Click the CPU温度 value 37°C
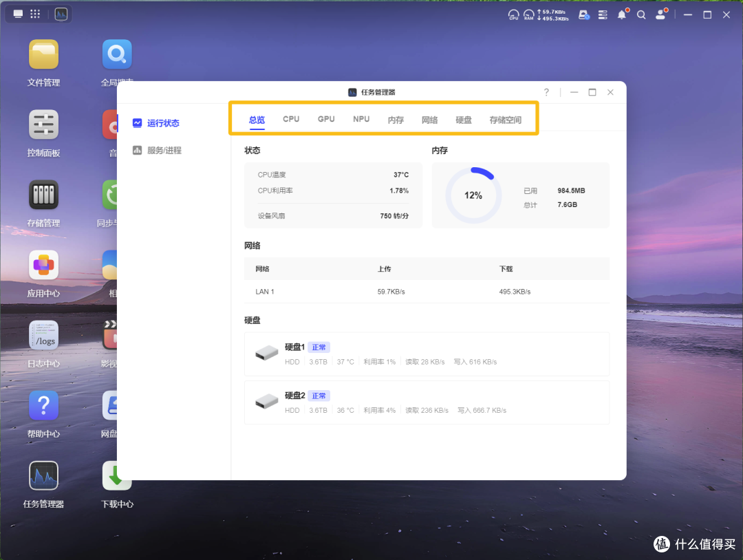The height and width of the screenshot is (560, 743). (401, 175)
